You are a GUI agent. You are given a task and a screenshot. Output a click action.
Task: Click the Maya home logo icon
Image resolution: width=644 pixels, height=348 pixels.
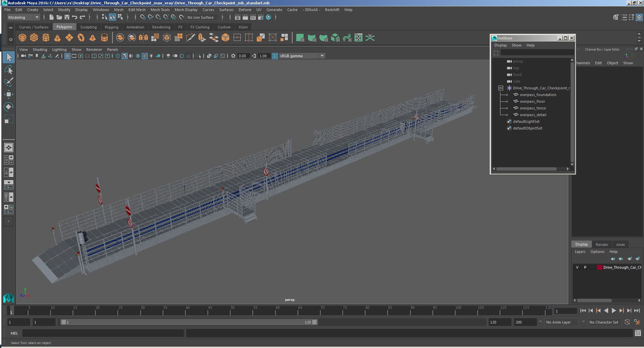pyautogui.click(x=9, y=297)
